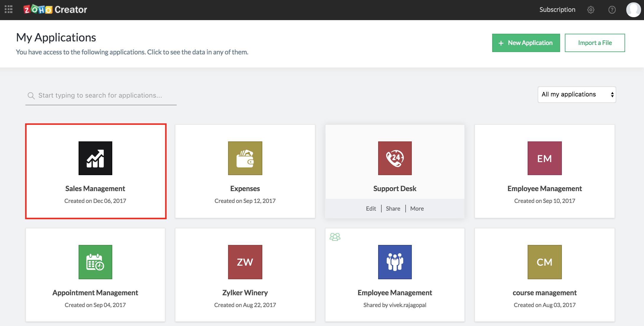Focus the search for applications field
Image resolution: width=644 pixels, height=326 pixels.
click(101, 96)
